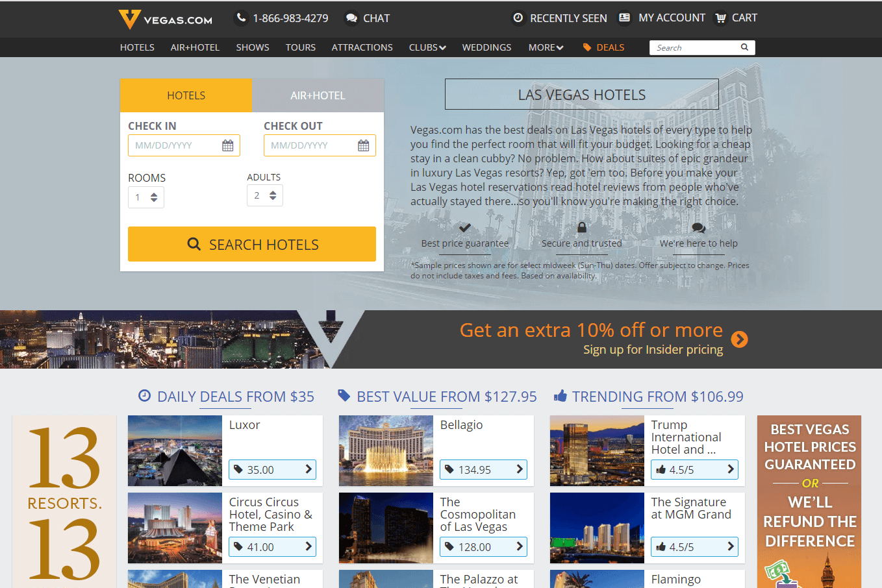The height and width of the screenshot is (588, 882).
Task: Click the 1-866-983-4279 phone number
Action: [x=290, y=18]
